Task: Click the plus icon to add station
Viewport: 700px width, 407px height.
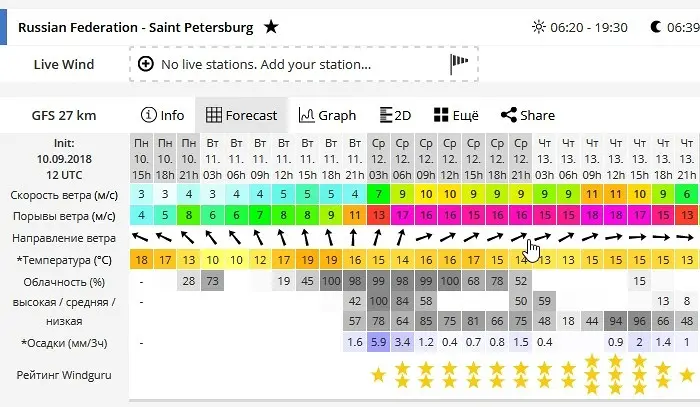Action: (146, 64)
